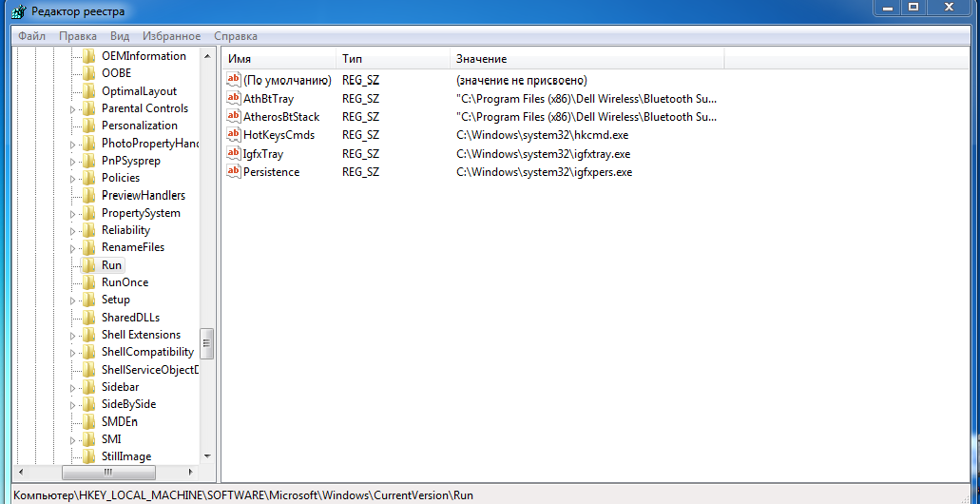This screenshot has width=980, height=504.
Task: Click the RunOnce folder icon
Action: pyautogui.click(x=88, y=282)
